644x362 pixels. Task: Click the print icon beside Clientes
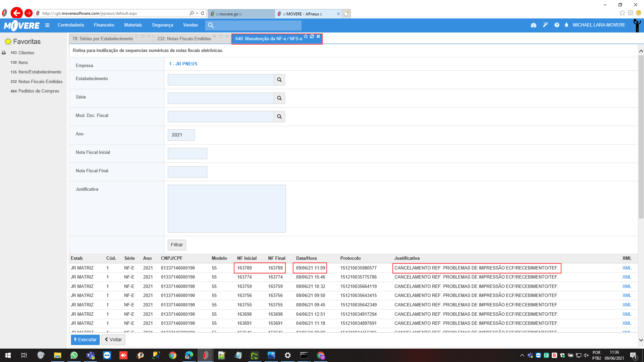coord(4,53)
